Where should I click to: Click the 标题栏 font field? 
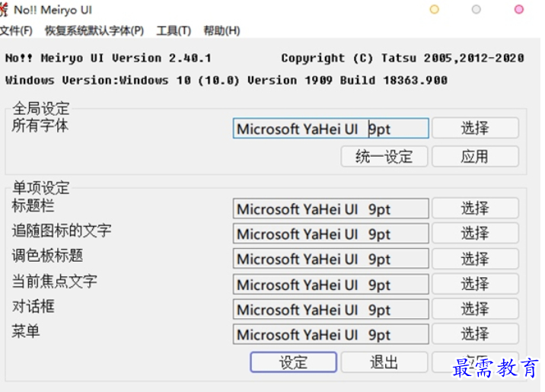(331, 209)
